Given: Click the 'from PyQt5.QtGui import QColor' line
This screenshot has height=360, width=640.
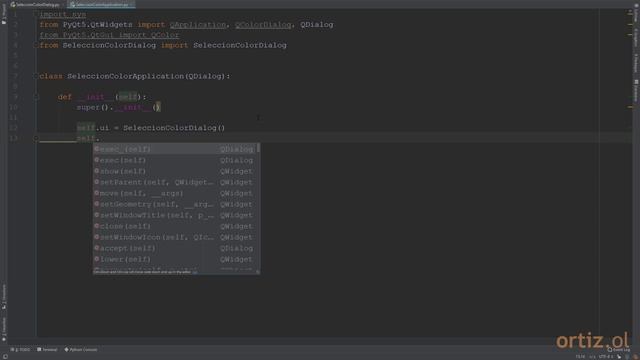Looking at the screenshot, I should coord(109,35).
